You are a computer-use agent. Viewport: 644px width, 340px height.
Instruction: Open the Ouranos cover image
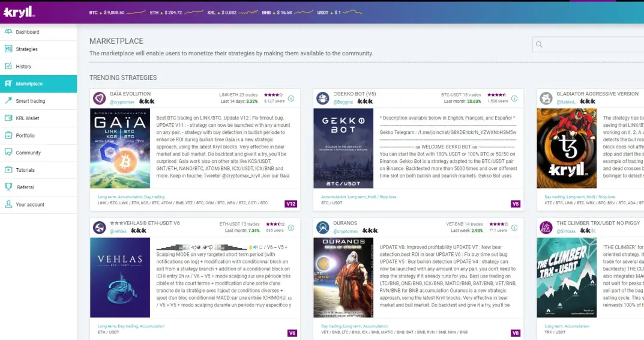click(343, 278)
